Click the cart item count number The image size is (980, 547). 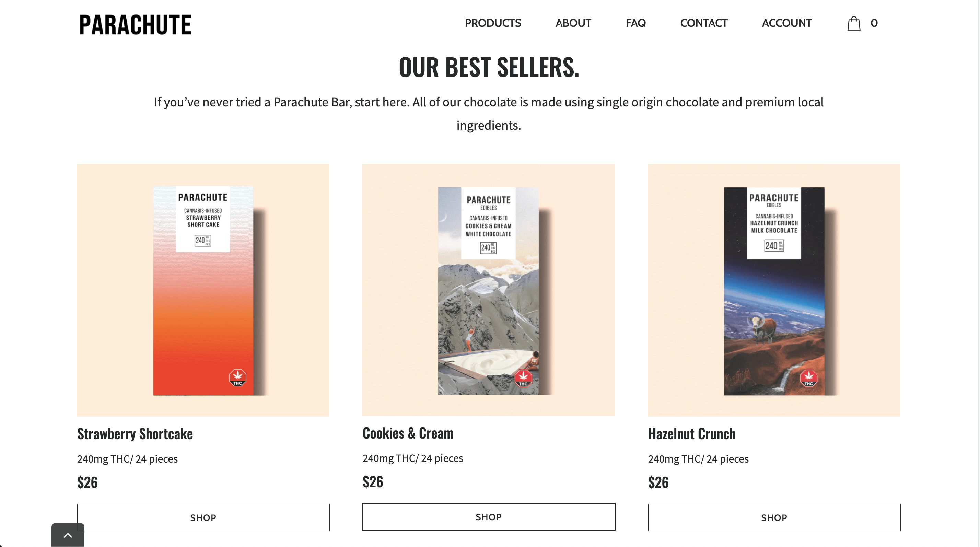tap(874, 23)
